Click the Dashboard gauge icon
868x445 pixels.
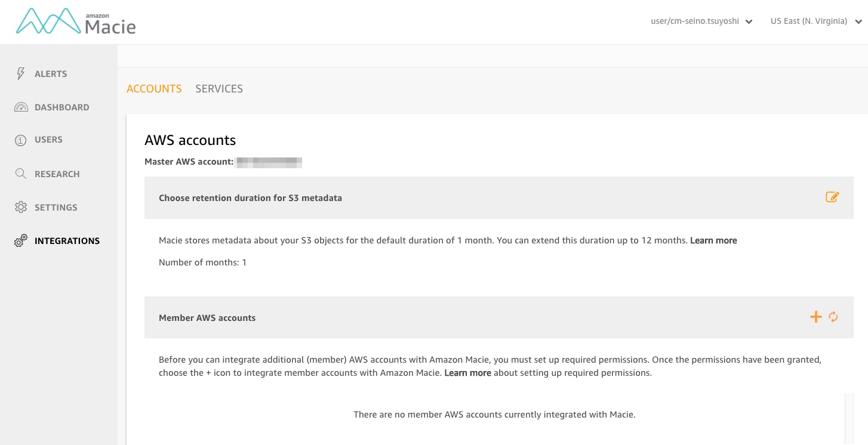point(21,107)
